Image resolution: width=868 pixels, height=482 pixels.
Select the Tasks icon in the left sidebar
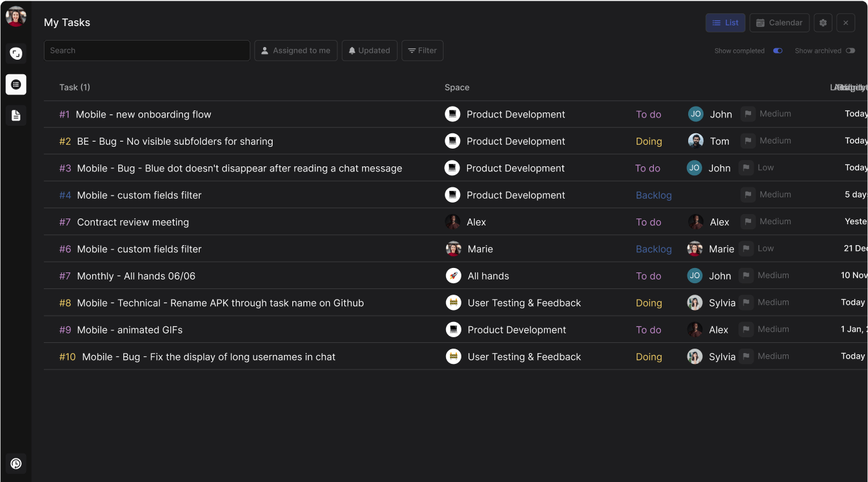coord(15,83)
